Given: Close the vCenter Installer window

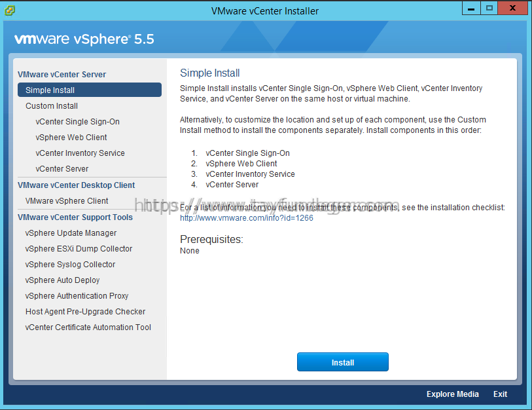Looking at the screenshot, I should 512,8.
